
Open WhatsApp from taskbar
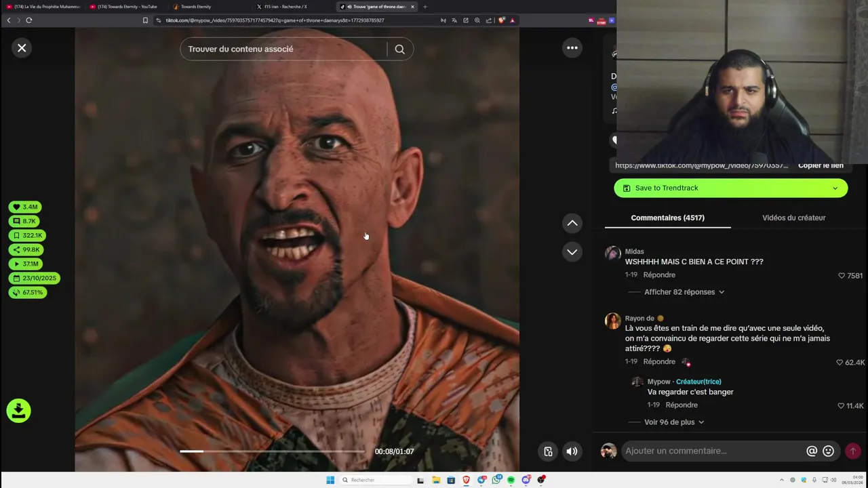point(496,480)
